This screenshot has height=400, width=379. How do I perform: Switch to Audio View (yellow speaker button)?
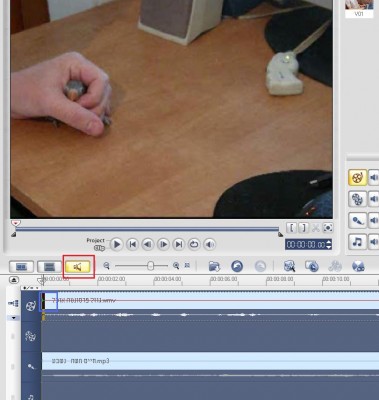78,267
